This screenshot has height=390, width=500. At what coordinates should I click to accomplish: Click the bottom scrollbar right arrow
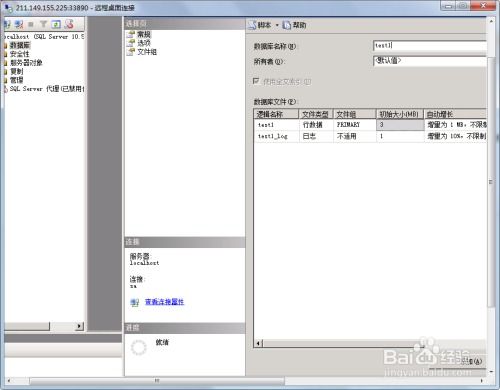pos(481,380)
